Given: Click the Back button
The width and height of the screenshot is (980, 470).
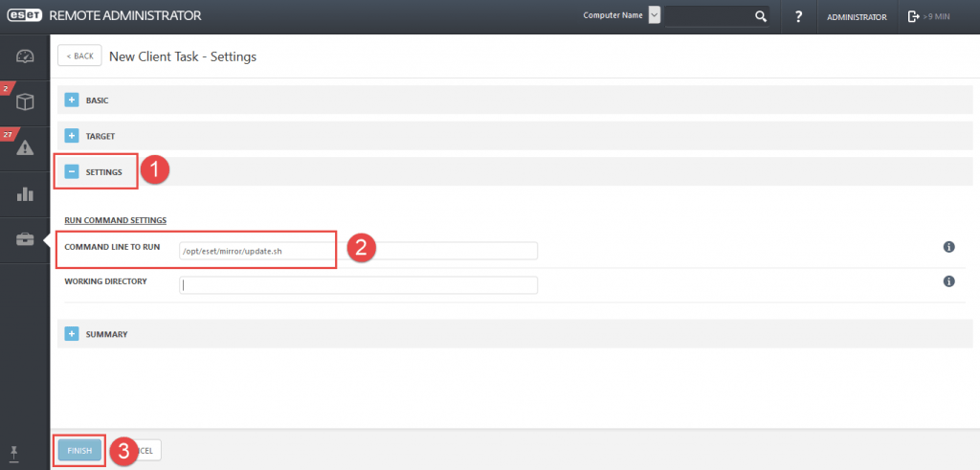Looking at the screenshot, I should (80, 56).
